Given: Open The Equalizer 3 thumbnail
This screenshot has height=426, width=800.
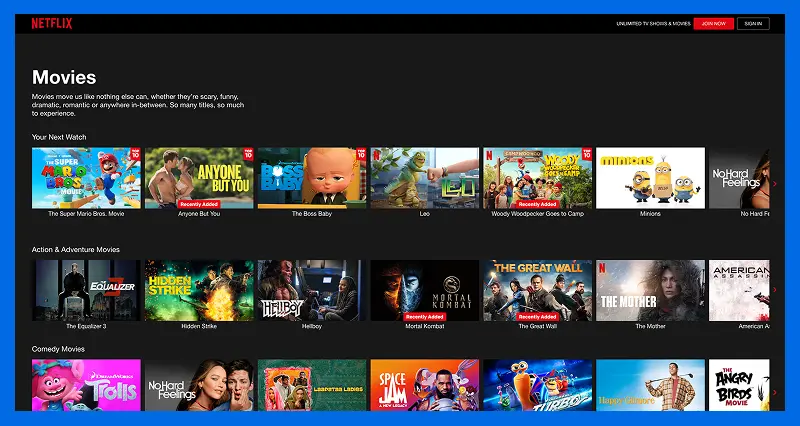Looking at the screenshot, I should (86, 290).
